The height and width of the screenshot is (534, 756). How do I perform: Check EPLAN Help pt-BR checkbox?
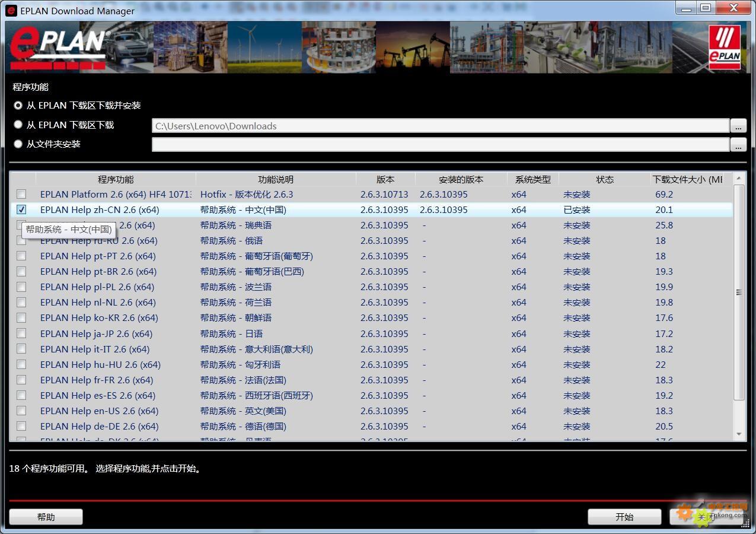click(21, 271)
